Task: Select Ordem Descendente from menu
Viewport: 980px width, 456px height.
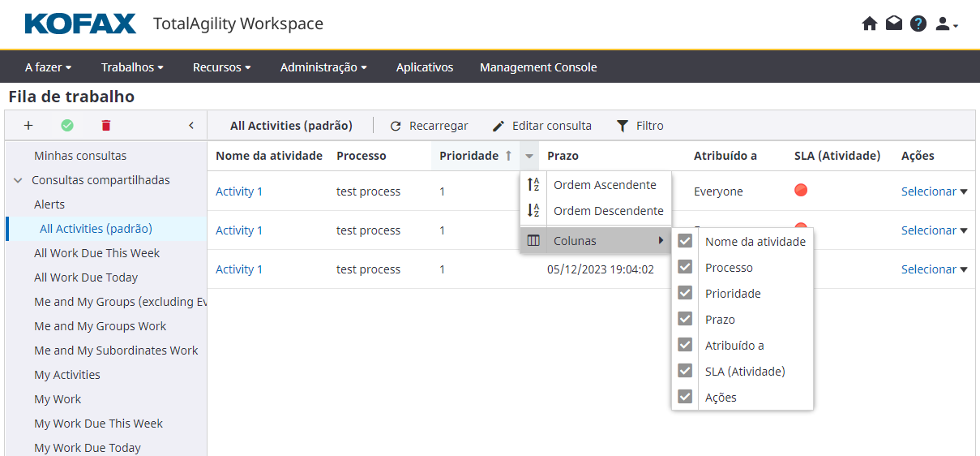Action: pyautogui.click(x=608, y=211)
